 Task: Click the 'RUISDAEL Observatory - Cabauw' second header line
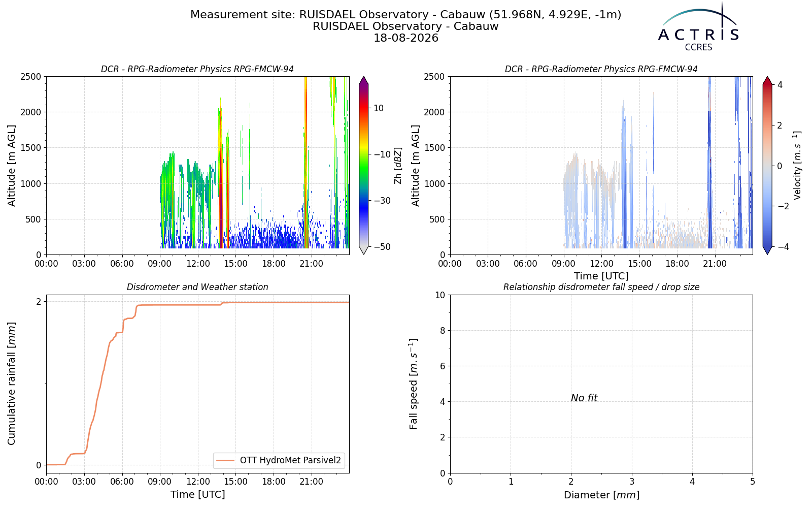pyautogui.click(x=405, y=26)
